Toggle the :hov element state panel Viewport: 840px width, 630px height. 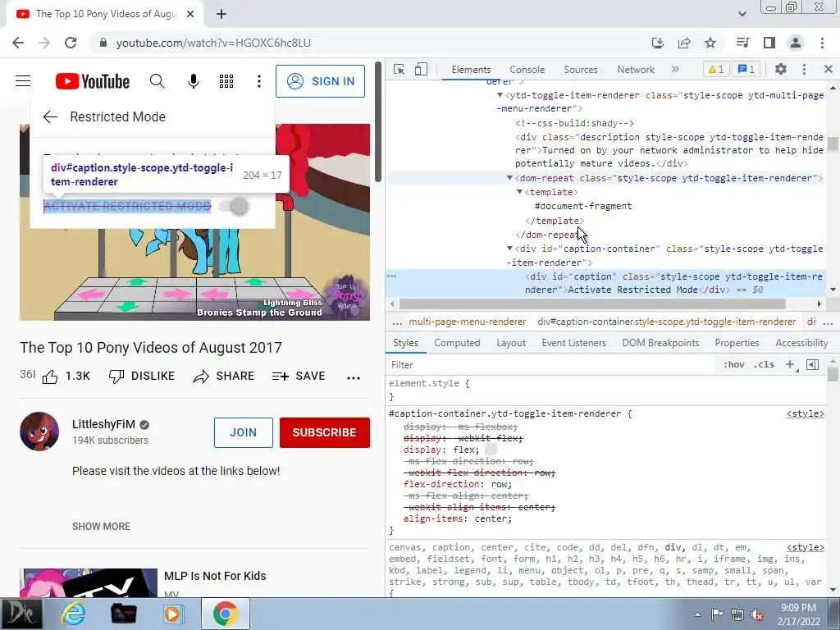pos(734,365)
